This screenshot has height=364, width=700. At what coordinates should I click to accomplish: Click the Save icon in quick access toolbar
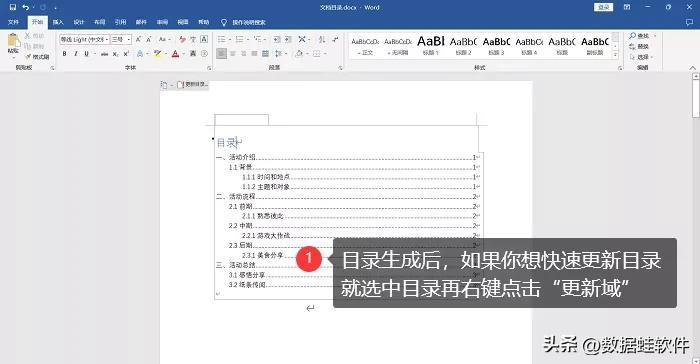12,7
